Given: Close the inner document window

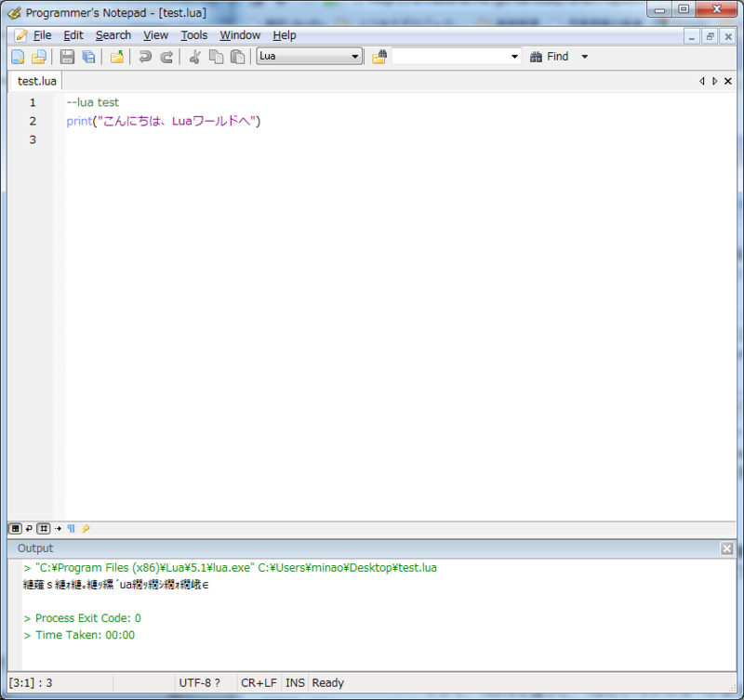Looking at the screenshot, I should point(728,36).
